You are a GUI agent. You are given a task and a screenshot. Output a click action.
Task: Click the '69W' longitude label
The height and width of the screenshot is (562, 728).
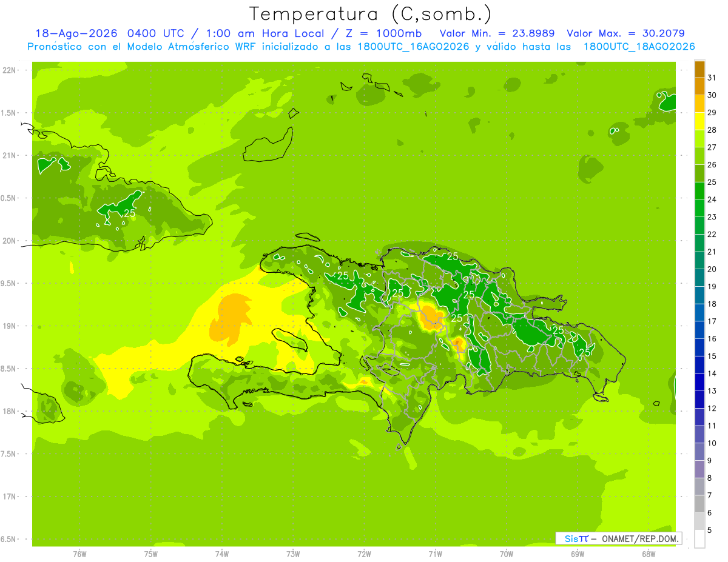578,554
